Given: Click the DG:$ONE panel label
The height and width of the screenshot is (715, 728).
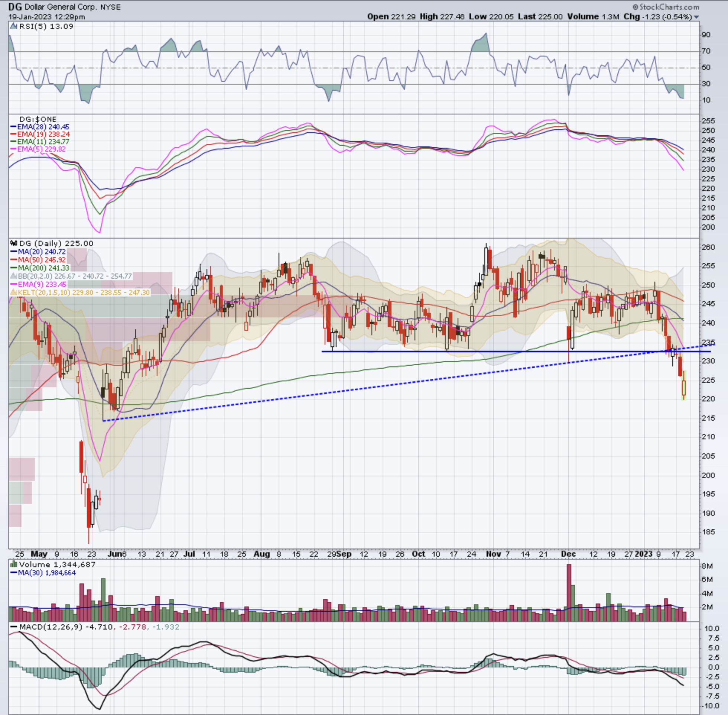Looking at the screenshot, I should pyautogui.click(x=38, y=119).
